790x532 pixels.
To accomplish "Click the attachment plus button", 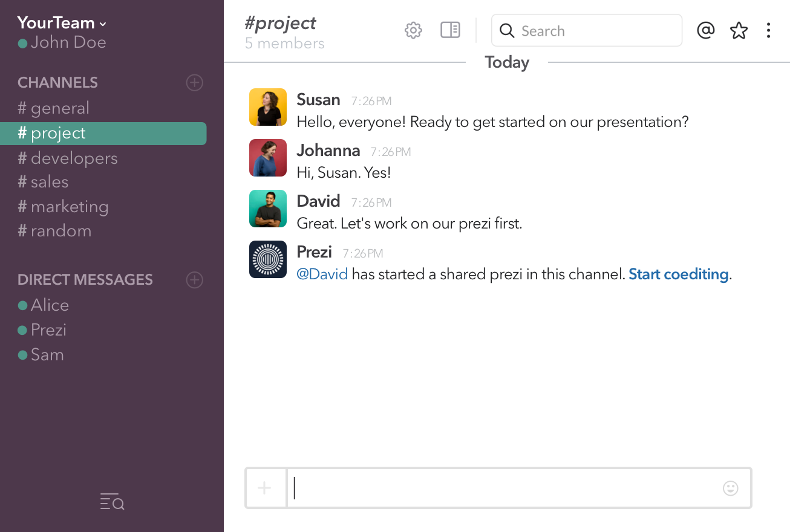I will [265, 488].
